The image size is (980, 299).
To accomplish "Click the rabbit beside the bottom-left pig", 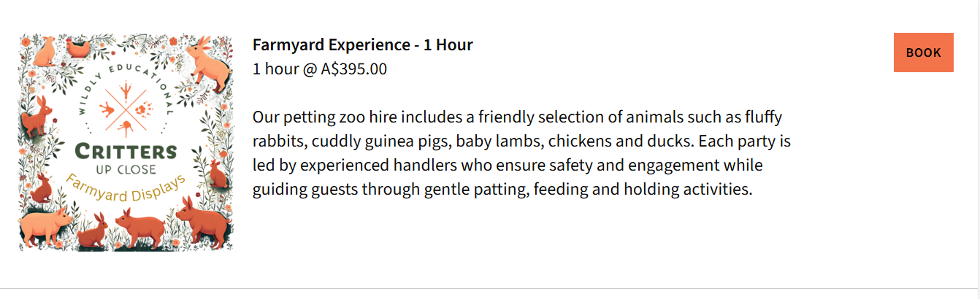I will click(93, 230).
